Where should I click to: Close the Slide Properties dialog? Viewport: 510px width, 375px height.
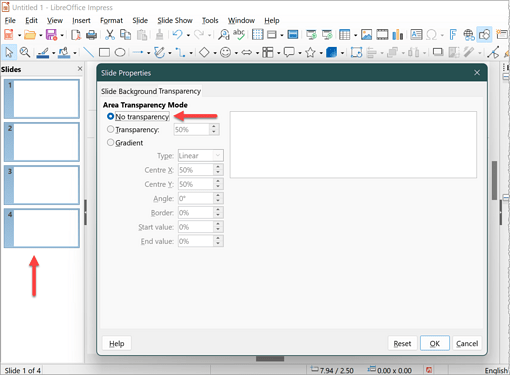[477, 73]
